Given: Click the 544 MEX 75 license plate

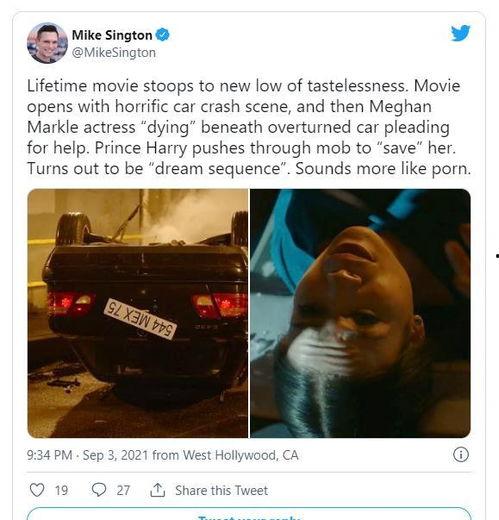Looking at the screenshot, I should [140, 319].
